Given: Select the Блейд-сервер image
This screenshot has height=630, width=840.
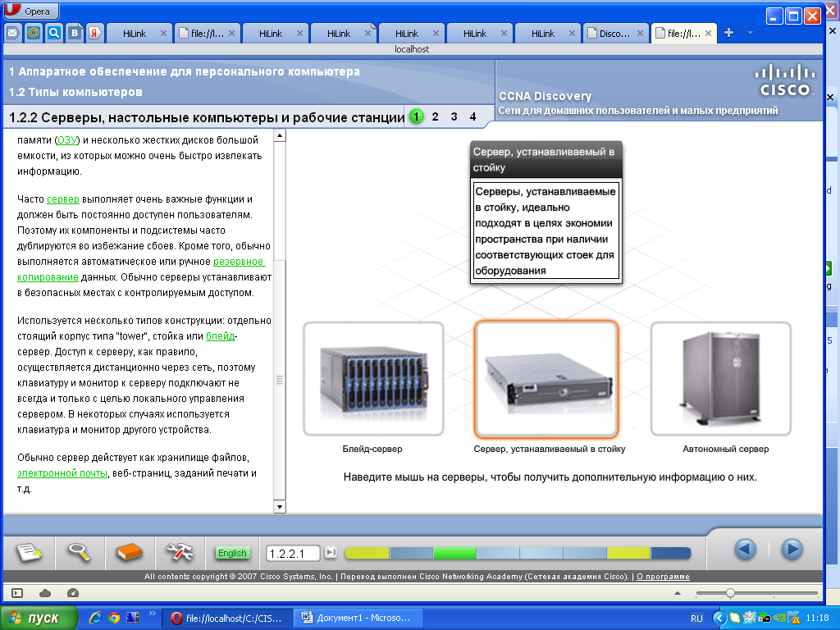Looking at the screenshot, I should click(373, 379).
